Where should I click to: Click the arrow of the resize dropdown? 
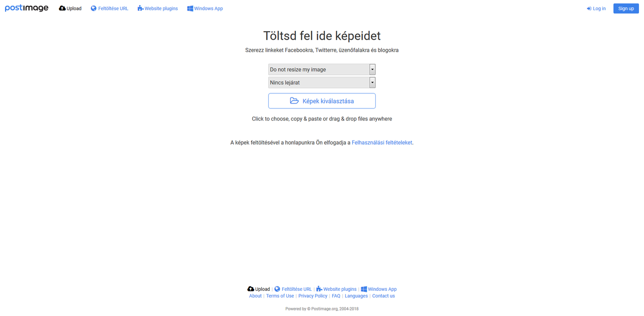(372, 69)
